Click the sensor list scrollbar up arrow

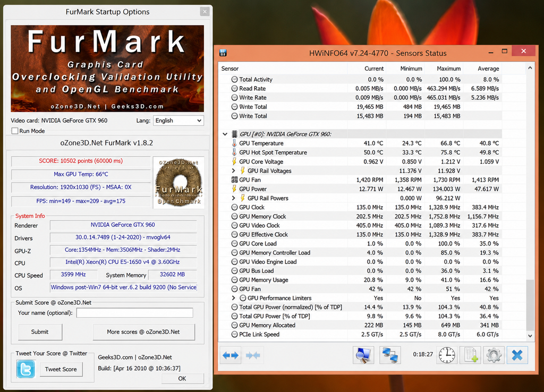[x=530, y=68]
